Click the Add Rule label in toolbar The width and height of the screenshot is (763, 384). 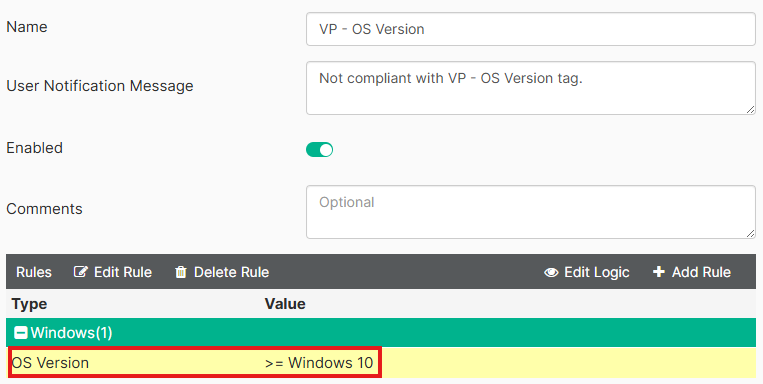(701, 272)
